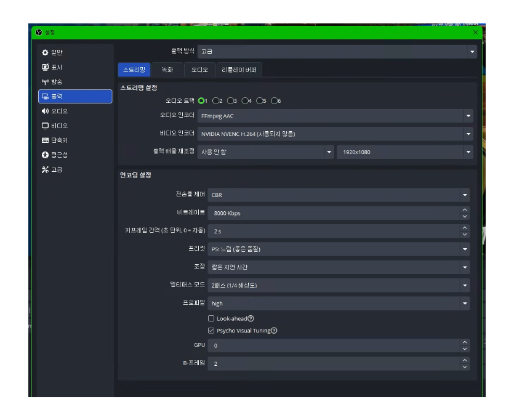Open the 전송률 제어 CBR dropdown
The height and width of the screenshot is (420, 514).
(339, 195)
